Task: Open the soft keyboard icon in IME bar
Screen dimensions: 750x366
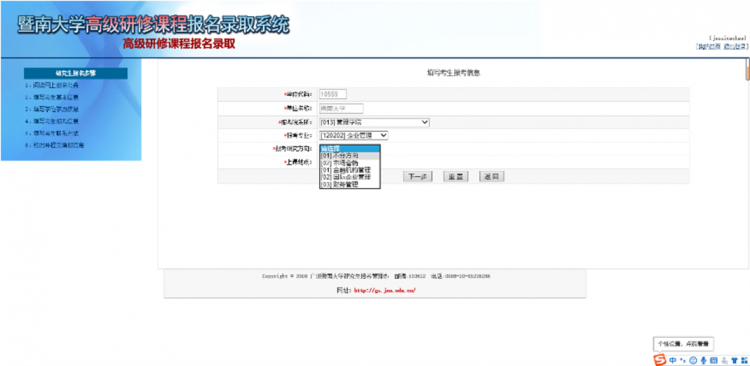Action: pyautogui.click(x=714, y=360)
